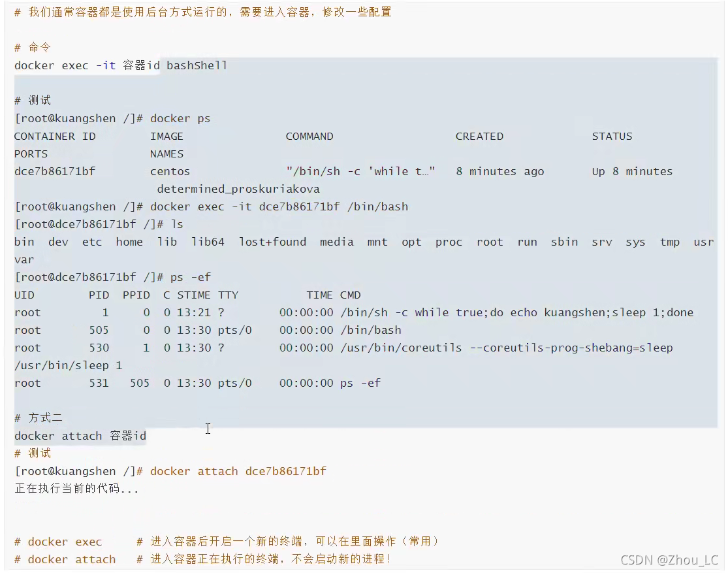Click the 'COMMAND' column header
This screenshot has height=573, width=728.
point(309,136)
